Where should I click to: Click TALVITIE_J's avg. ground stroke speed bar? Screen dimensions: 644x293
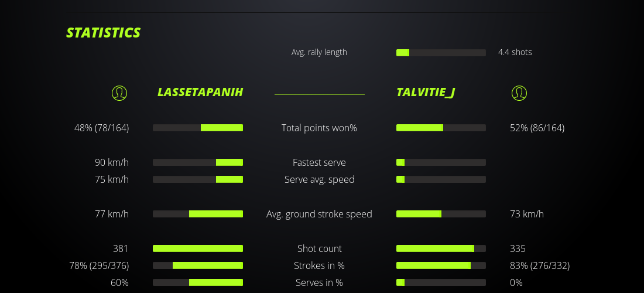point(441,214)
